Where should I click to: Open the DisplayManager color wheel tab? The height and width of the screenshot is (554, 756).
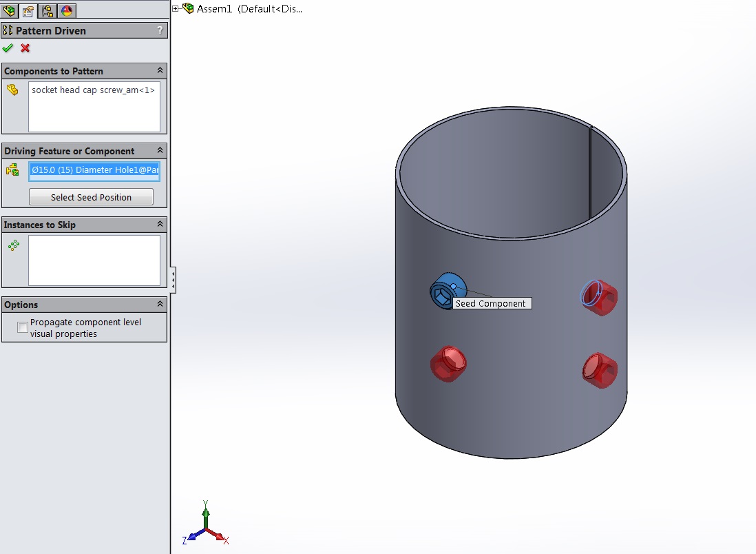(x=67, y=10)
